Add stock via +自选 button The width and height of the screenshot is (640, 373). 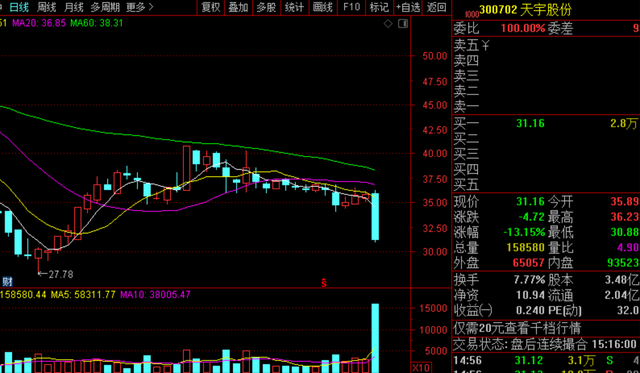pyautogui.click(x=408, y=7)
